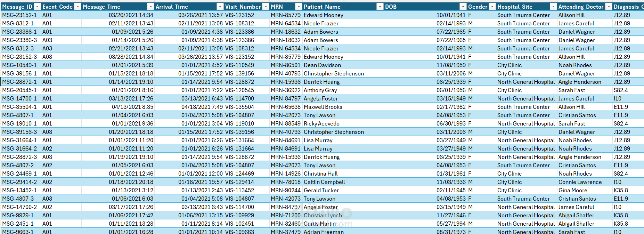This screenshot has height=234, width=644.
Task: Select cell MRN-88549
Action: tap(286, 123)
